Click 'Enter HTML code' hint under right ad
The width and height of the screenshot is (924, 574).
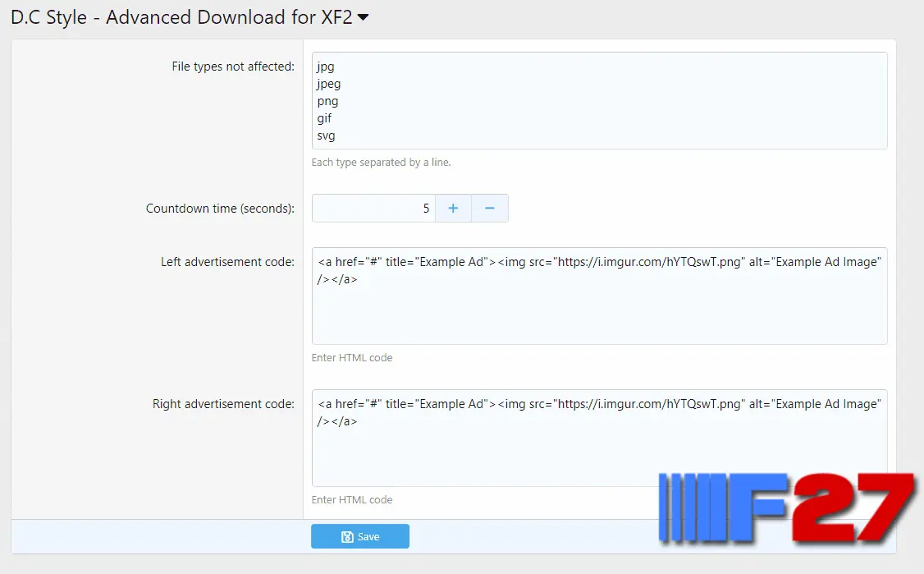352,499
